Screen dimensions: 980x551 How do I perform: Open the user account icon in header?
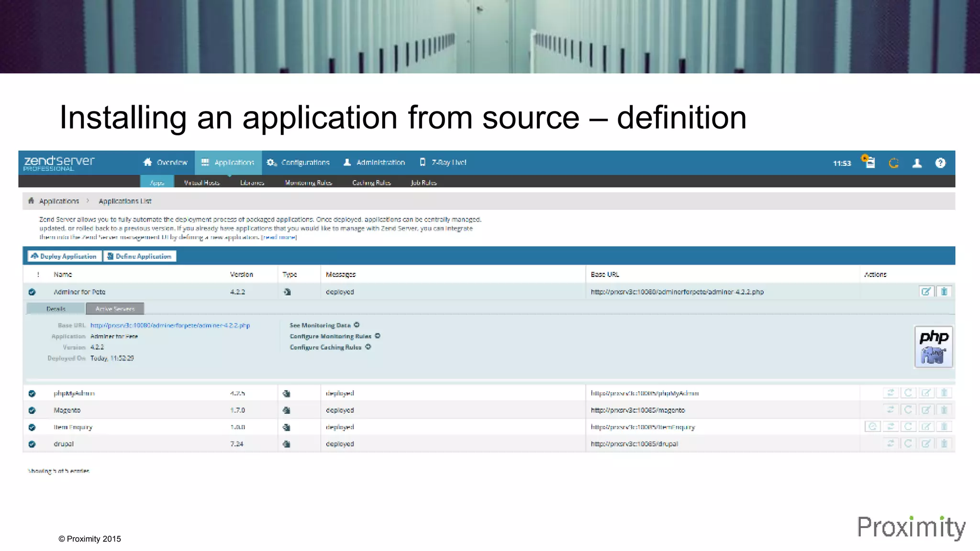(917, 163)
